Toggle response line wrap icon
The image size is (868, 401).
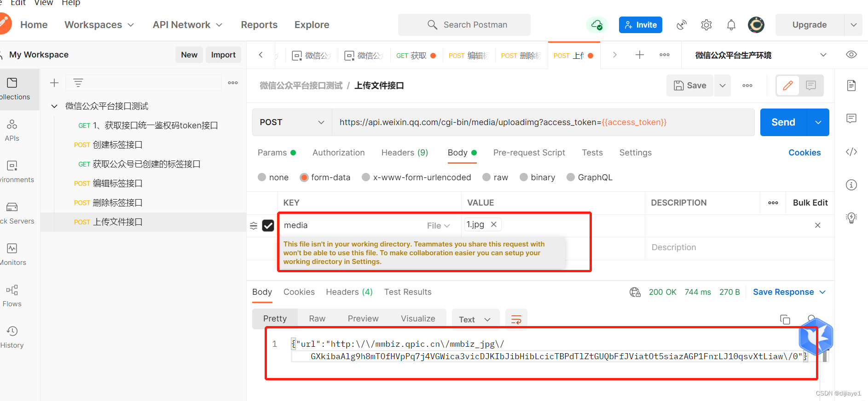click(516, 320)
